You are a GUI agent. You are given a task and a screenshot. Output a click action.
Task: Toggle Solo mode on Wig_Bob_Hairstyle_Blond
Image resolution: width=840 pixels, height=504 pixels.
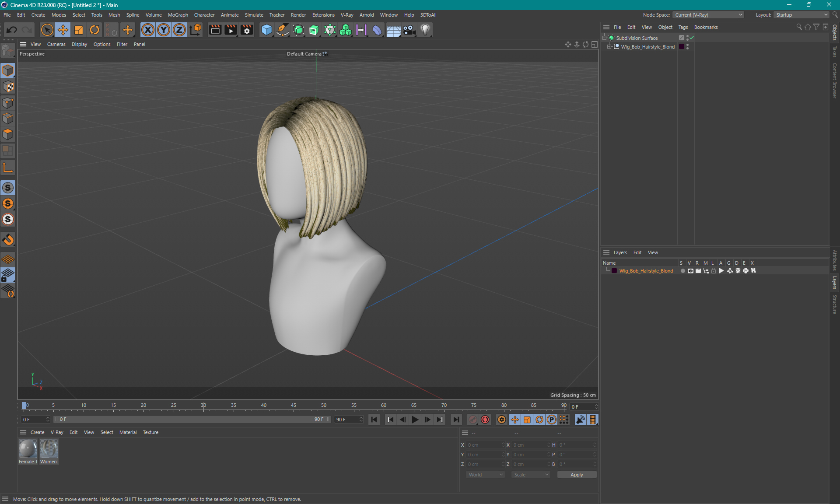tap(682, 271)
